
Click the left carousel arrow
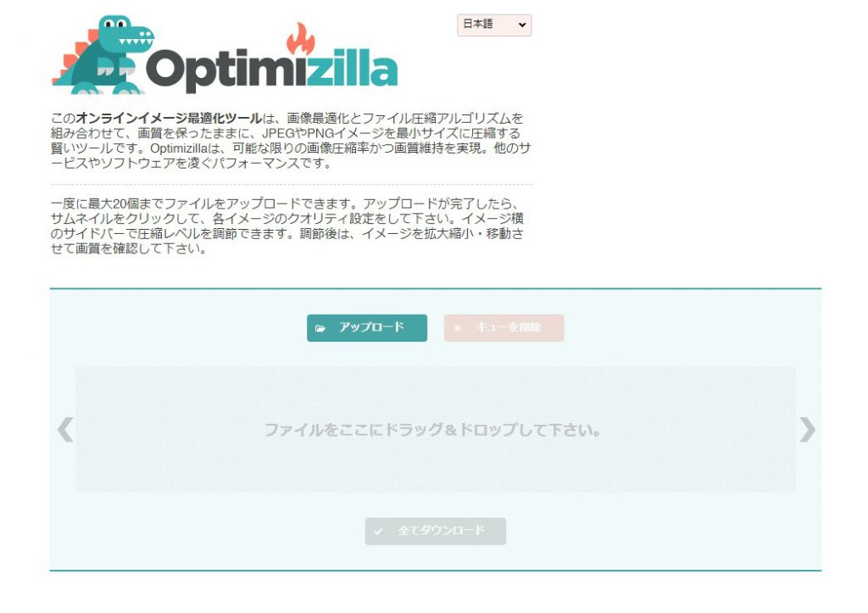pos(65,430)
